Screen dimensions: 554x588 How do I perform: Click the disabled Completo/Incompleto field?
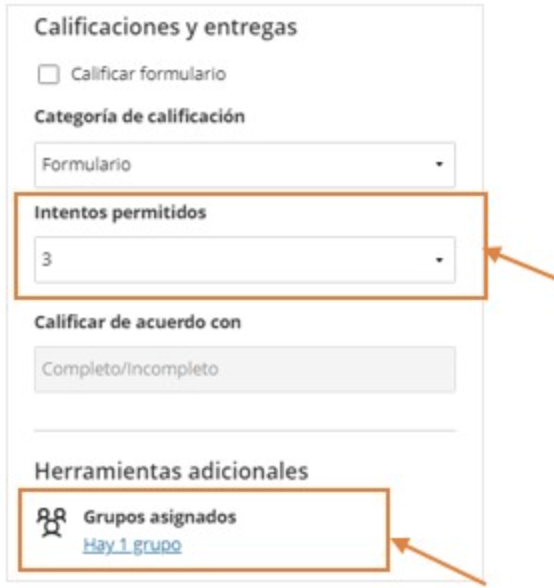point(245,369)
